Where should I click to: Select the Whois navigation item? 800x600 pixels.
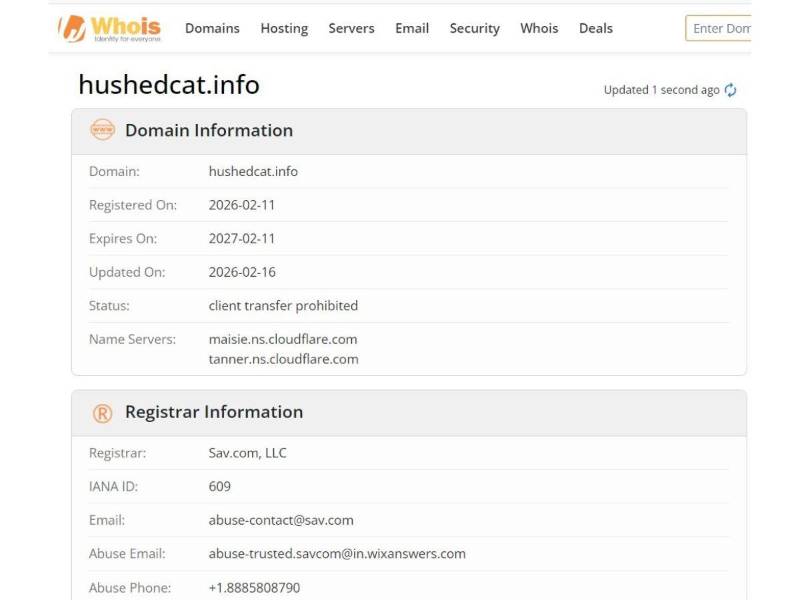(539, 29)
